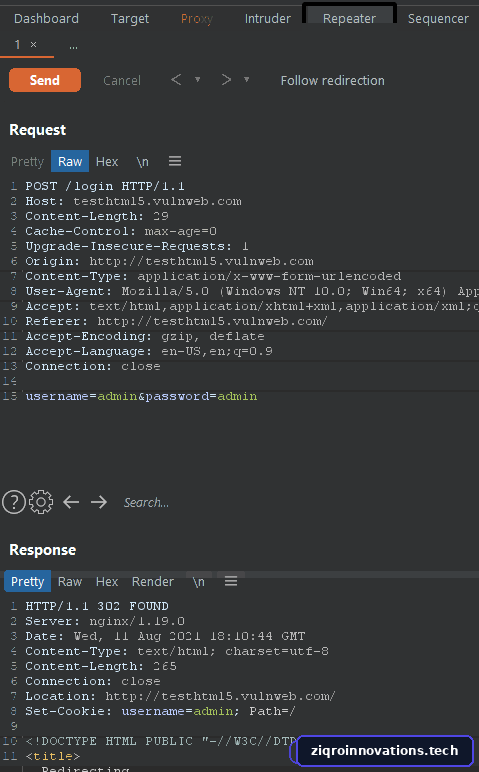Go back in request history
This screenshot has height=772, width=479.
point(176,80)
